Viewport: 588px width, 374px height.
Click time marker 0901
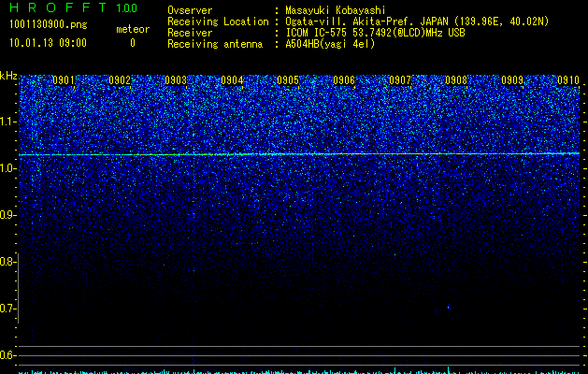64,80
